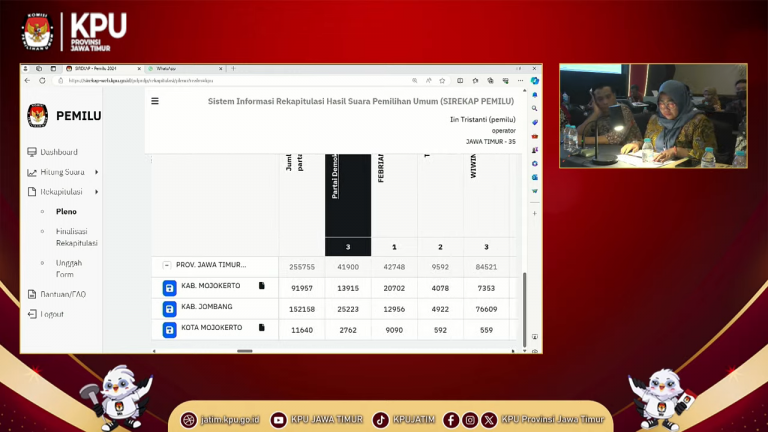Expand the Hitung Suara submenu arrow
This screenshot has height=432, width=768.
point(96,172)
